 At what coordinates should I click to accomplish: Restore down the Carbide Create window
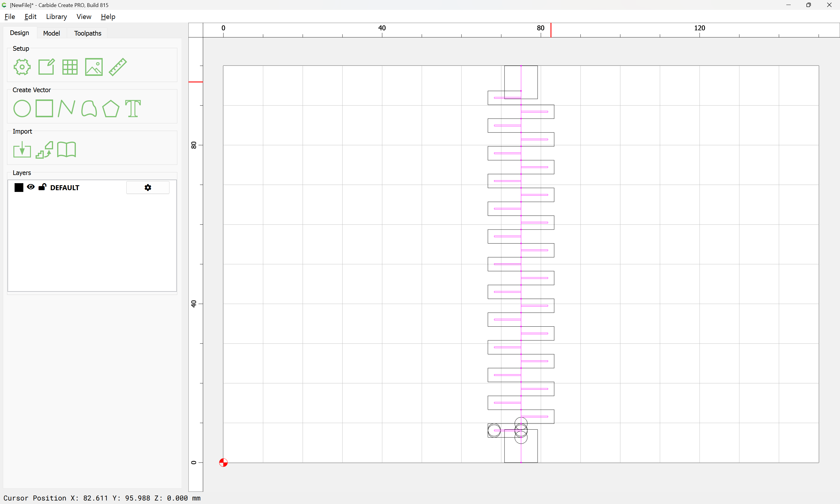point(808,5)
